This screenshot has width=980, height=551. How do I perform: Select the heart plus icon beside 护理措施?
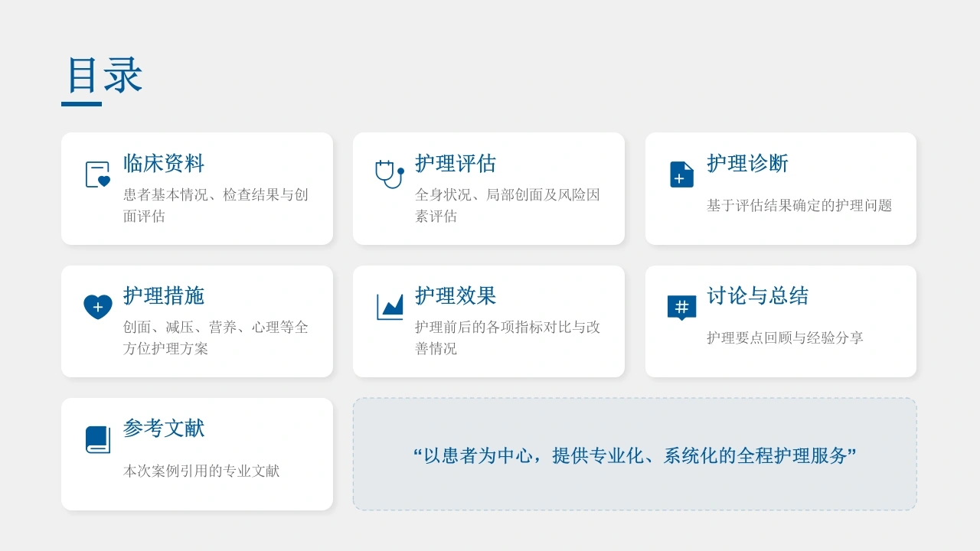coord(98,307)
